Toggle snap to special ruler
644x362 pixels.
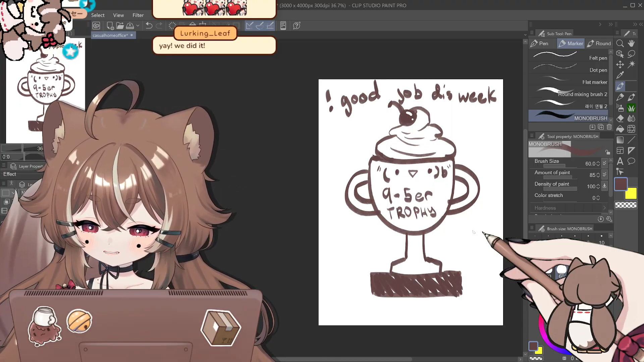[260, 25]
